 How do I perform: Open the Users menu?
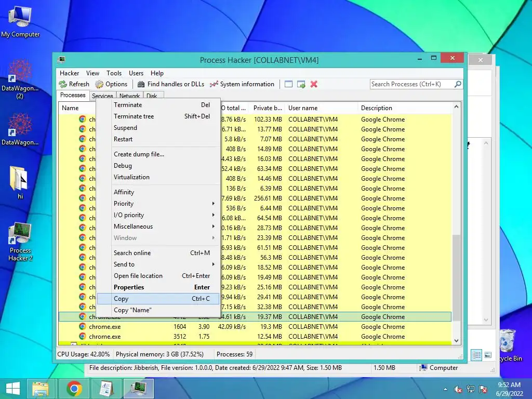pos(136,73)
